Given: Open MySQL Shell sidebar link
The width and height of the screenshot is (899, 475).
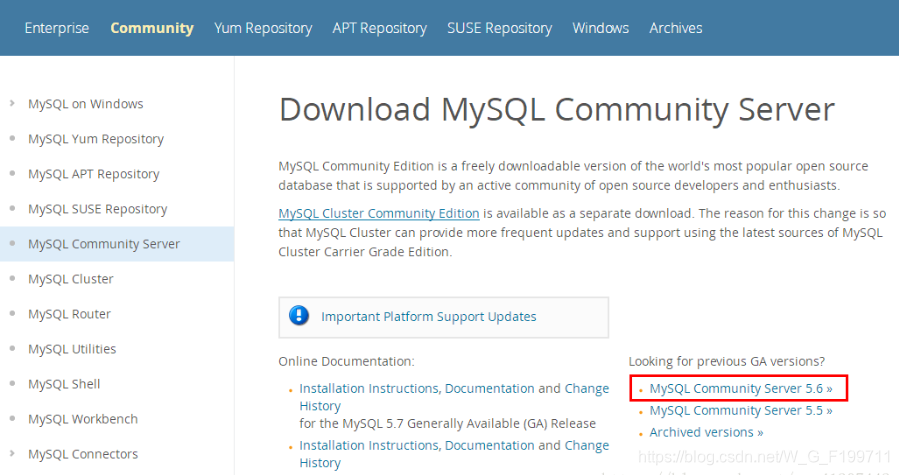Looking at the screenshot, I should click(64, 384).
